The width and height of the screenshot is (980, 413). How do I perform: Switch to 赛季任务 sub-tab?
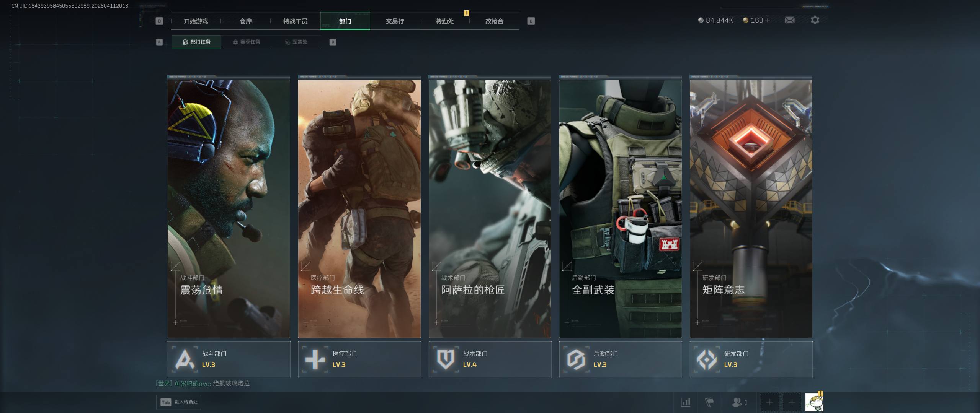coord(246,42)
